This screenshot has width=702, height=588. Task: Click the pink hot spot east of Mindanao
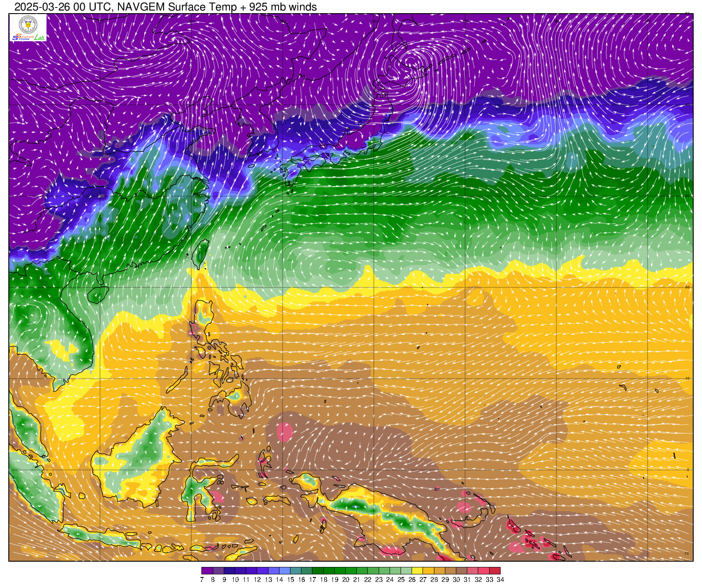pyautogui.click(x=285, y=432)
